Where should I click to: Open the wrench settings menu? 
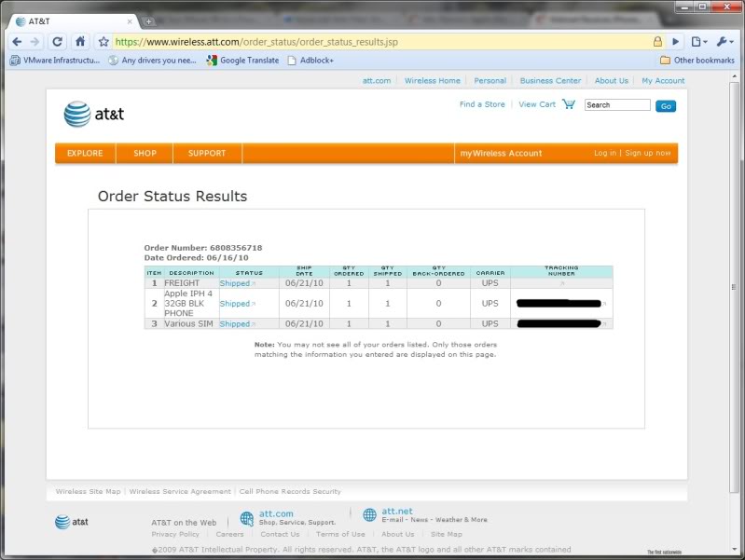click(725, 42)
